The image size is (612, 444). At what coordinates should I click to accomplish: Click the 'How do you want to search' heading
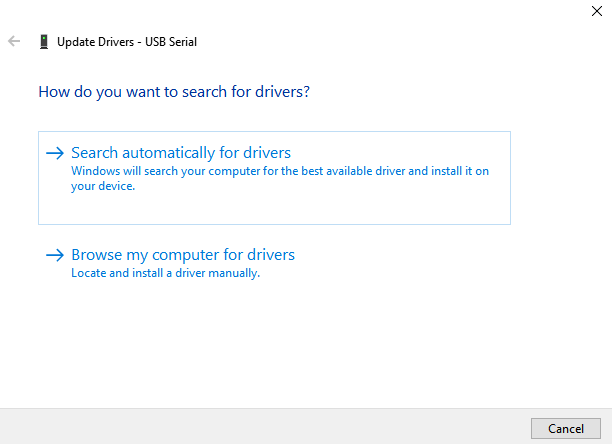(x=174, y=92)
